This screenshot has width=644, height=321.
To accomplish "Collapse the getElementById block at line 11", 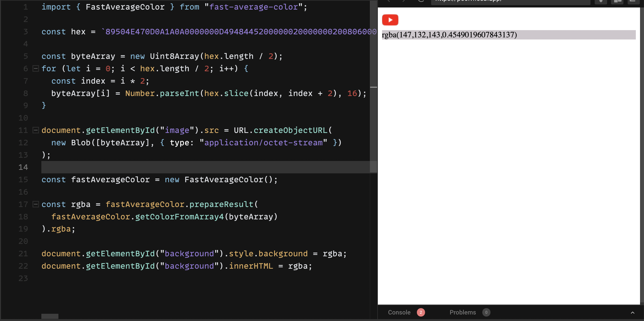I will [x=36, y=130].
